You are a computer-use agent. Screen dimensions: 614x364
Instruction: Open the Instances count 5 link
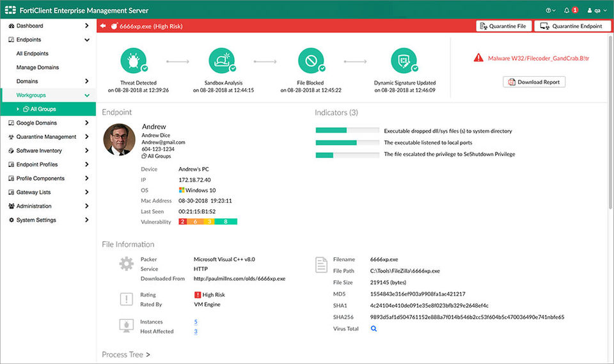pos(196,322)
